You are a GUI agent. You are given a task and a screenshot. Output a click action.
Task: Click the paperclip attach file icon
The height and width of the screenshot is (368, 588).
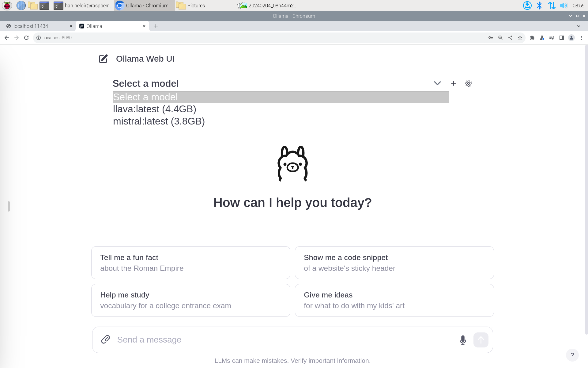click(x=105, y=339)
